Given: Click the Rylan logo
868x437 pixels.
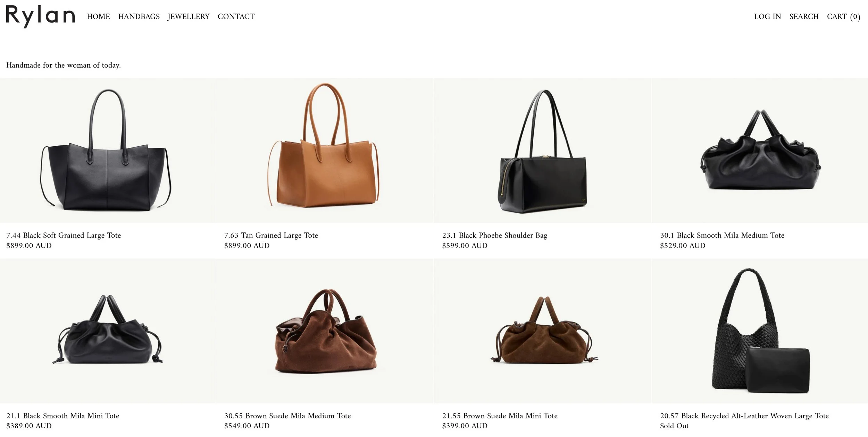Looking at the screenshot, I should pyautogui.click(x=41, y=16).
